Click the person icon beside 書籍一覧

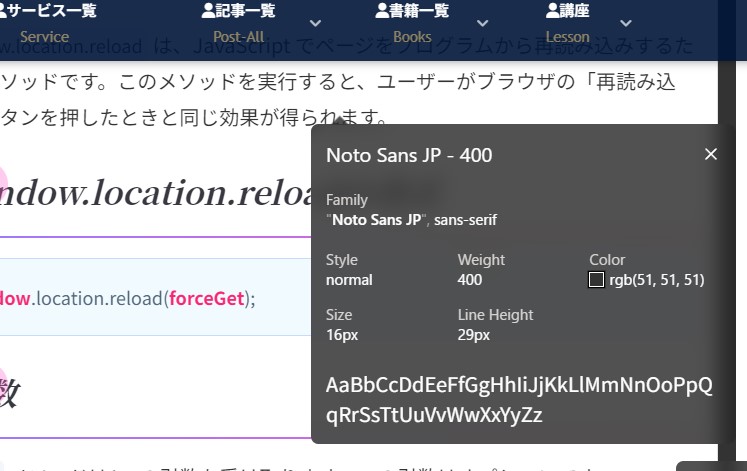pos(382,11)
